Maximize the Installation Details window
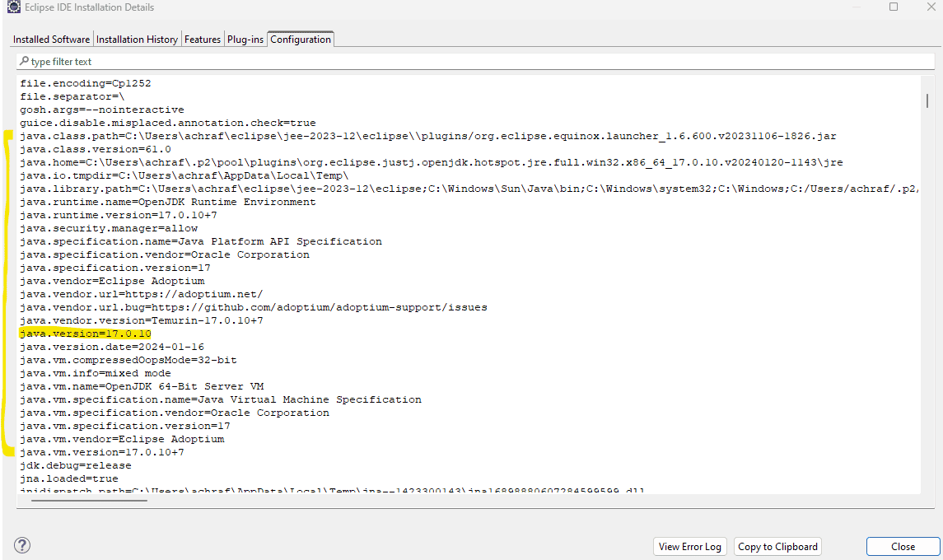 894,7
